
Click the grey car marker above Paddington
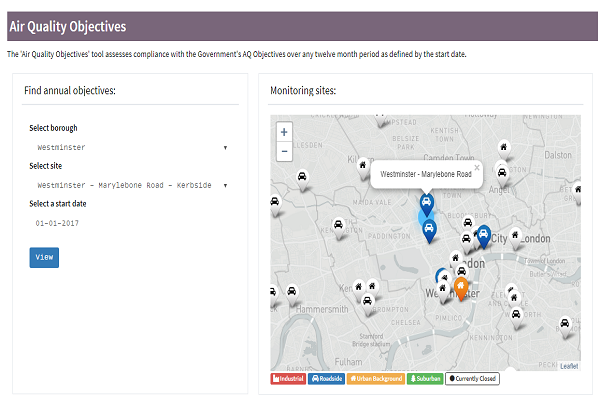tap(340, 228)
